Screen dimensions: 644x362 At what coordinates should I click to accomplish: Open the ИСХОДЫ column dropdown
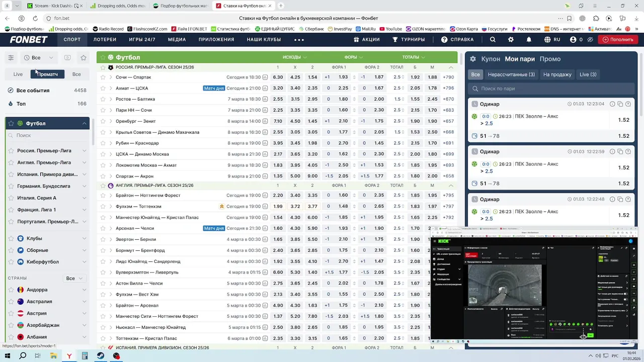pyautogui.click(x=295, y=57)
